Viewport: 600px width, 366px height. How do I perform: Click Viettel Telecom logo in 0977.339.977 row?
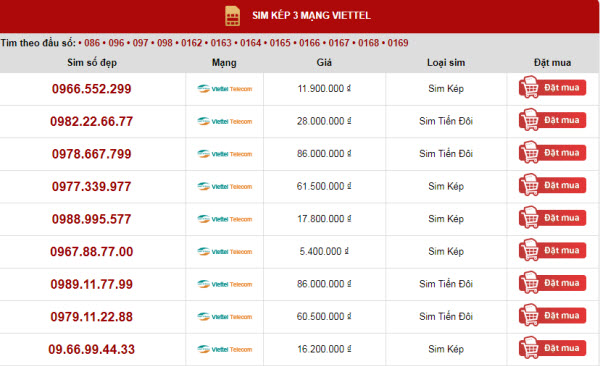click(225, 186)
